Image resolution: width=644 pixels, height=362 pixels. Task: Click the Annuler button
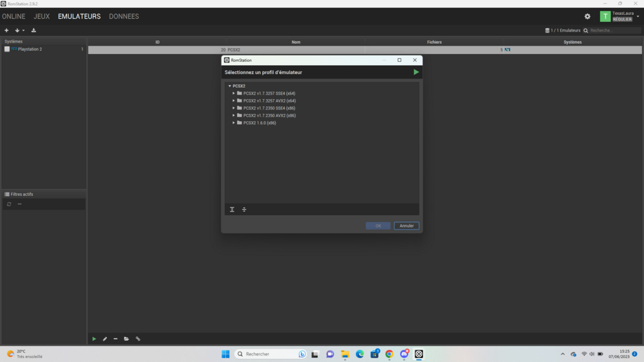pyautogui.click(x=406, y=226)
